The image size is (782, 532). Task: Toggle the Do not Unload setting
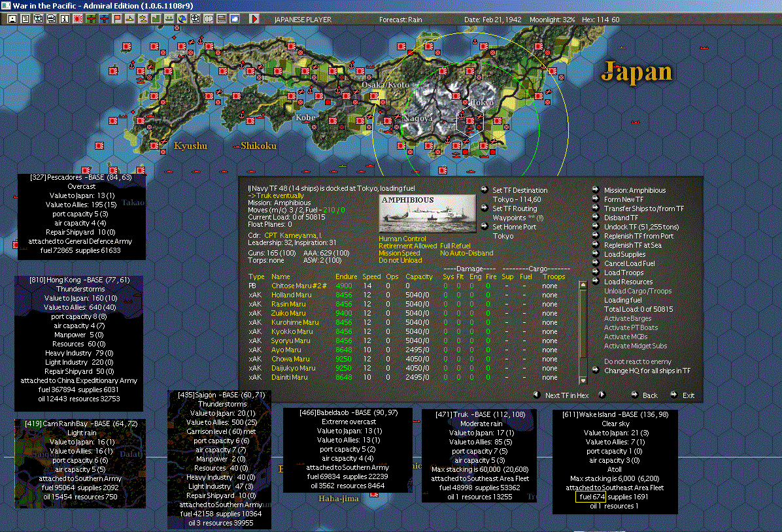400,260
